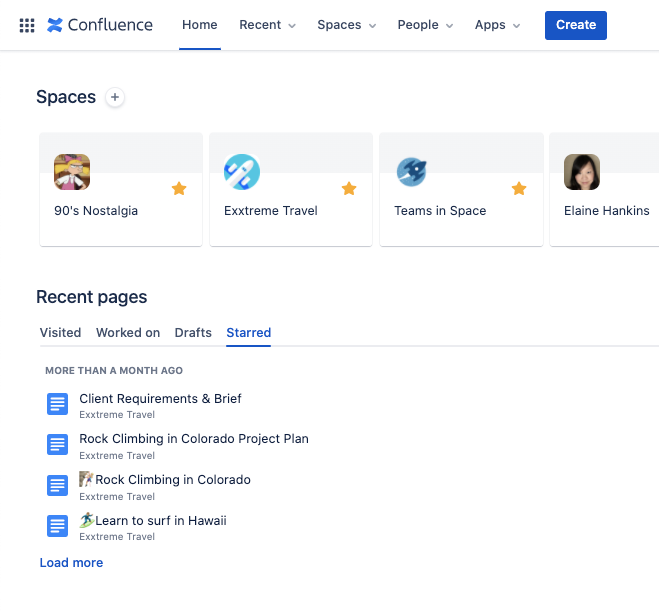Click Exxtreme Travel under Rock Climbing Project Plan
Image resolution: width=659 pixels, height=612 pixels.
(x=117, y=456)
